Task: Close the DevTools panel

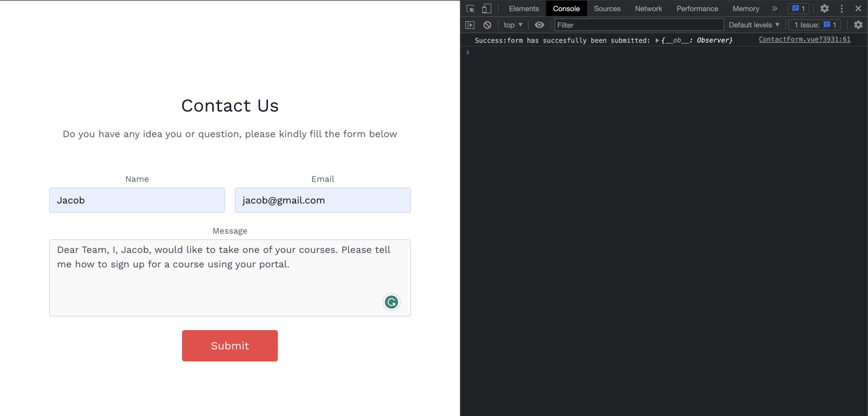Action: tap(858, 8)
